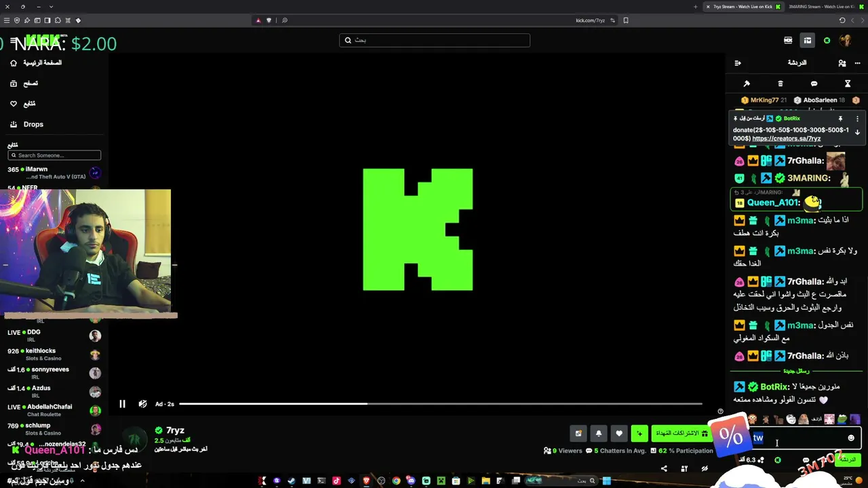Viewport: 868px width, 488px height.
Task: Click the ad progress bar in the player
Action: [440, 404]
